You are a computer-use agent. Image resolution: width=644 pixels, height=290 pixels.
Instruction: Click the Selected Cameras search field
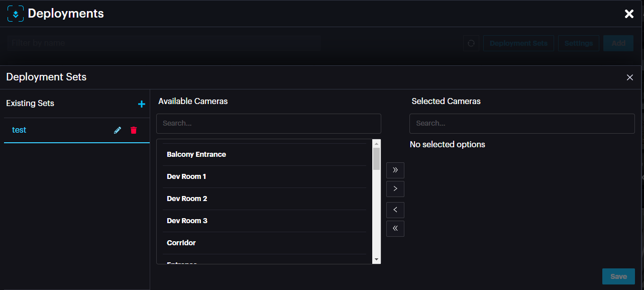pyautogui.click(x=521, y=124)
